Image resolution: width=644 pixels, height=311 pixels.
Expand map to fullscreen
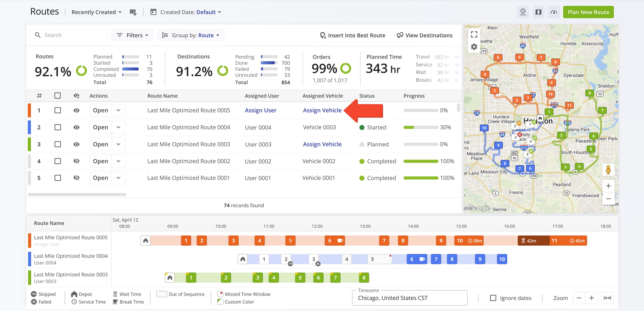[x=474, y=34]
